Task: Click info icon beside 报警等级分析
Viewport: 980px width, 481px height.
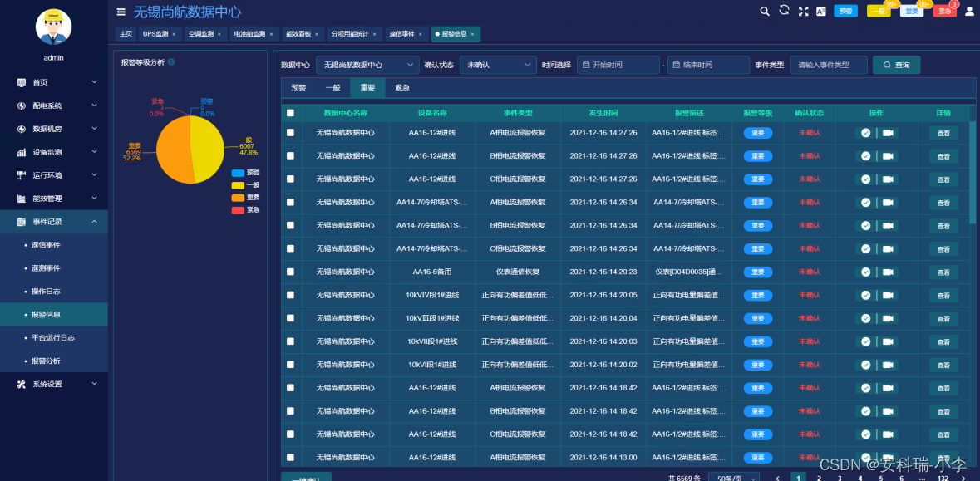Action: point(171,62)
